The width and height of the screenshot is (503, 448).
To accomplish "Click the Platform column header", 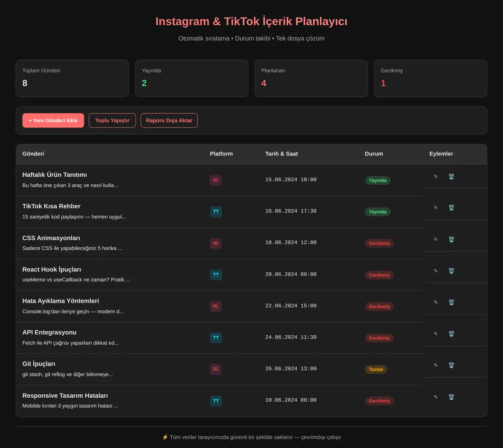I will click(221, 154).
